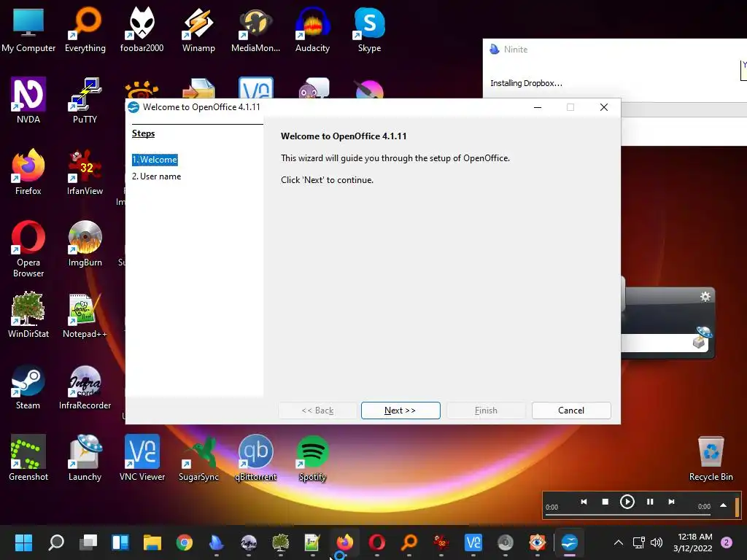This screenshot has height=560, width=747.
Task: Open Windows Start menu
Action: (23, 542)
